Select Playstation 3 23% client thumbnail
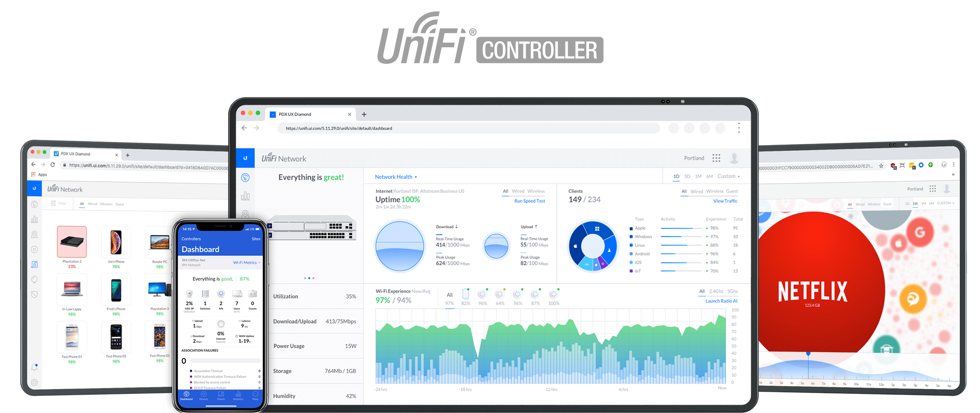 click(72, 242)
